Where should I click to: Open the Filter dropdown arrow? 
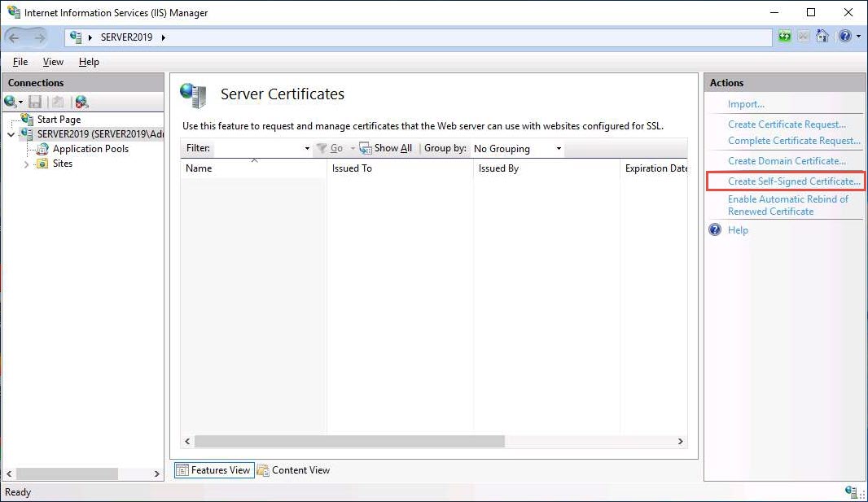coord(307,149)
